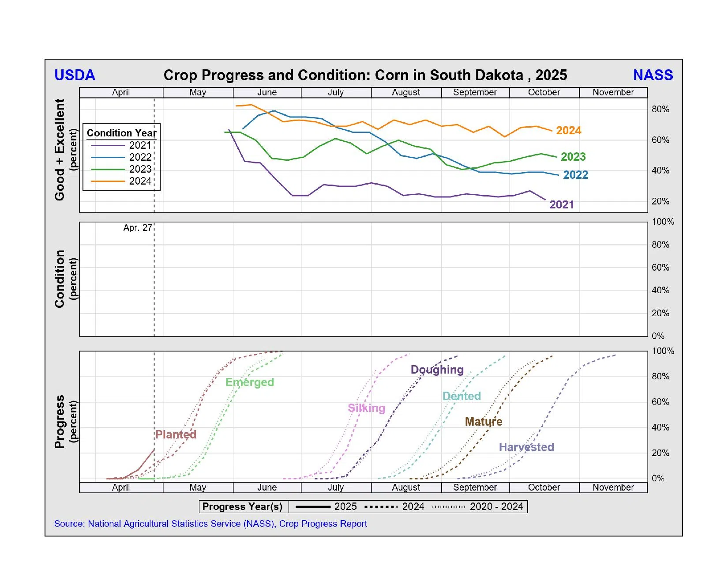Click the USDA label in the header
This screenshot has width=728, height=563.
[75, 75]
